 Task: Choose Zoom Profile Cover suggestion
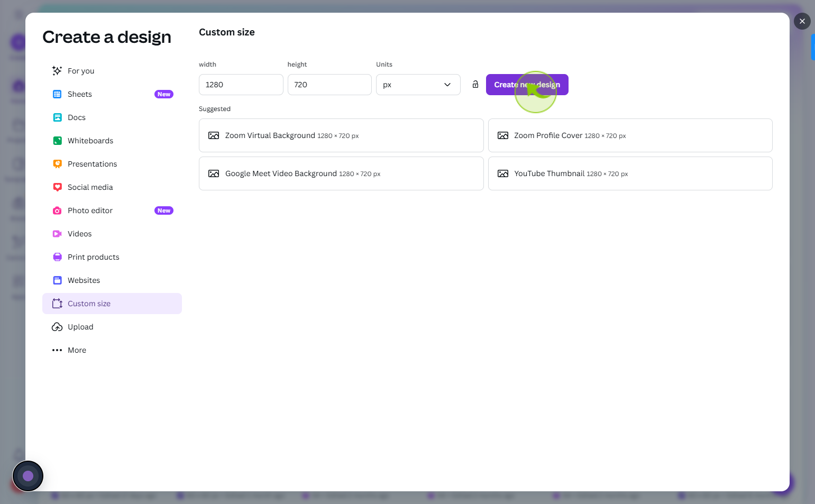[630, 135]
